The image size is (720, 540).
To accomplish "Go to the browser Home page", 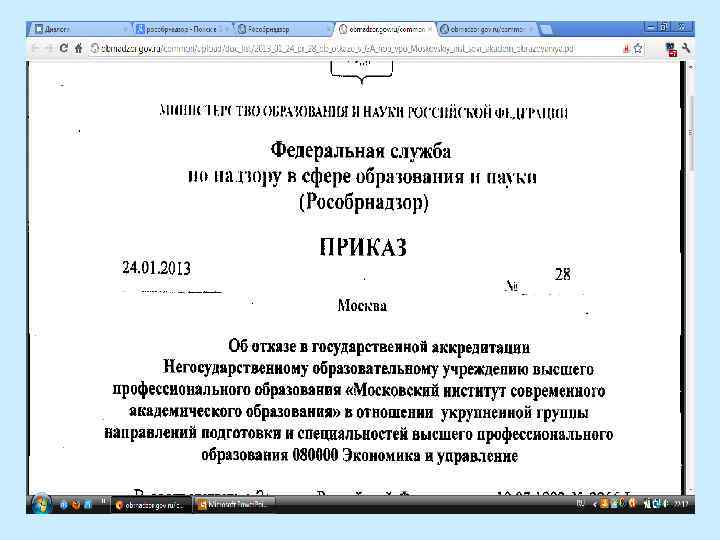I will click(x=79, y=48).
